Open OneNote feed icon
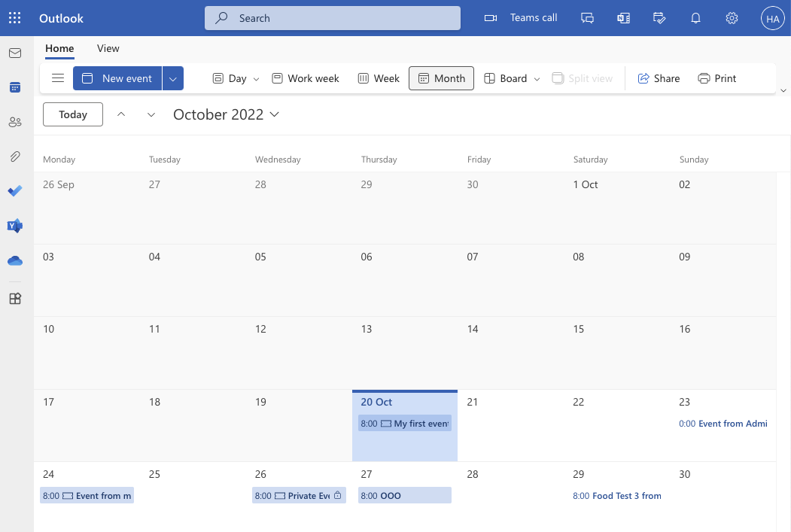Image resolution: width=791 pixels, height=532 pixels. [x=623, y=18]
